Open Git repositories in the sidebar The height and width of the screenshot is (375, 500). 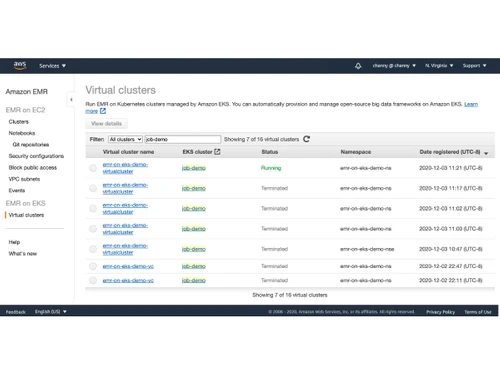coord(31,144)
